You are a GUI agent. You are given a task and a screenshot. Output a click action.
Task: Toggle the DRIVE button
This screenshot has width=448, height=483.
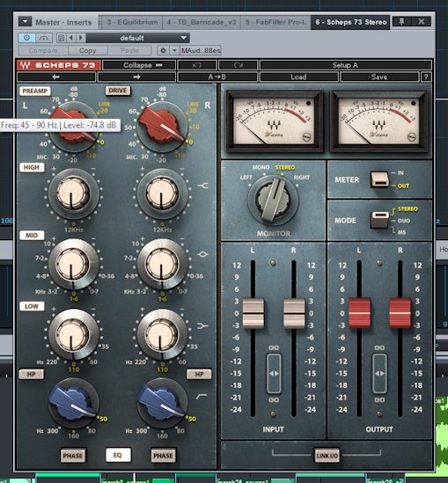point(118,91)
